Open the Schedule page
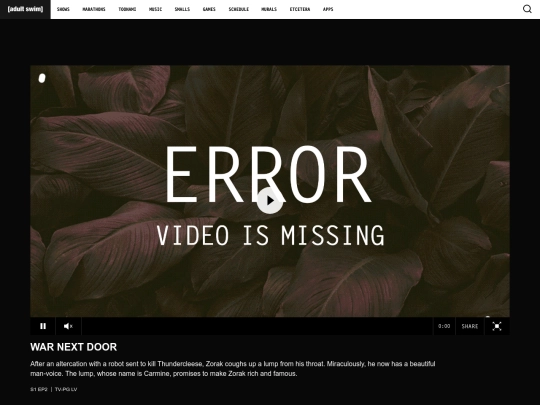This screenshot has width=540, height=405. click(x=239, y=9)
